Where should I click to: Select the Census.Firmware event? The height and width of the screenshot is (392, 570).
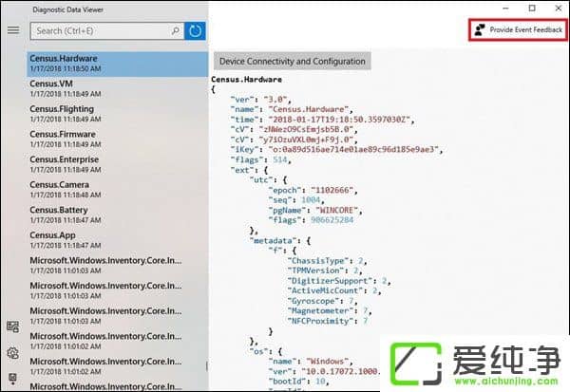118,140
